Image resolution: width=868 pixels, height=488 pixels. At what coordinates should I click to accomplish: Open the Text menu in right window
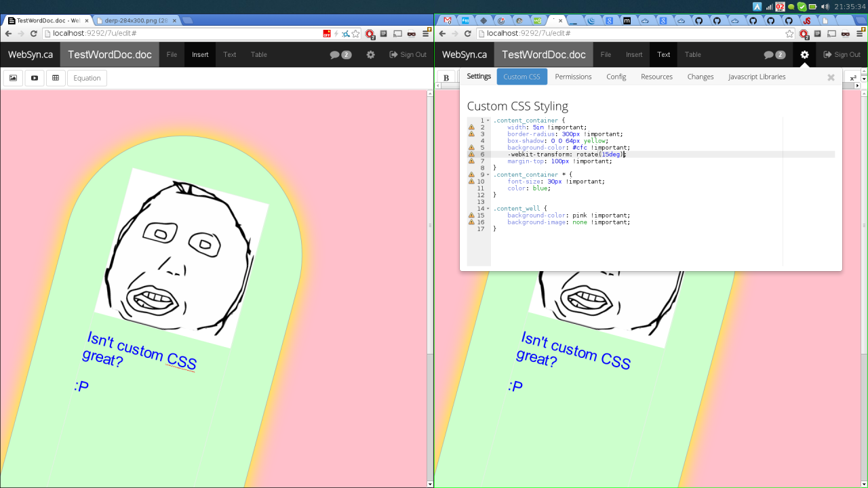pyautogui.click(x=664, y=55)
